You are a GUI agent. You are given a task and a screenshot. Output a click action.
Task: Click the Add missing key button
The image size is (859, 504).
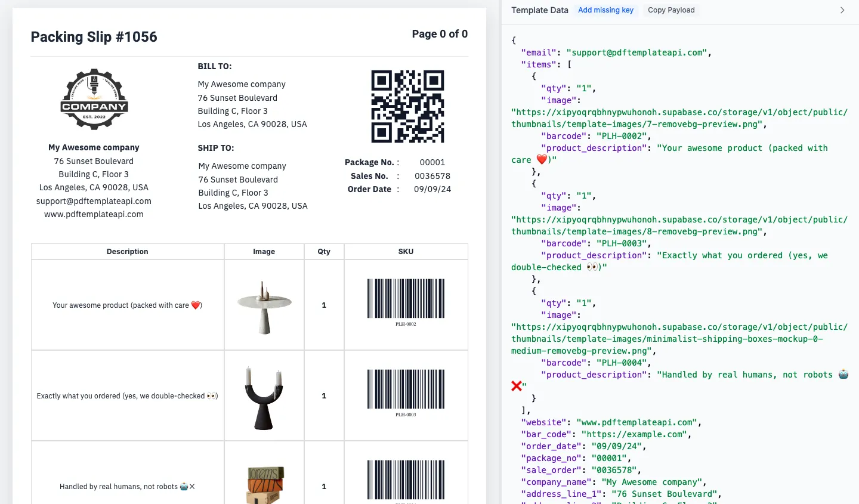tap(606, 10)
